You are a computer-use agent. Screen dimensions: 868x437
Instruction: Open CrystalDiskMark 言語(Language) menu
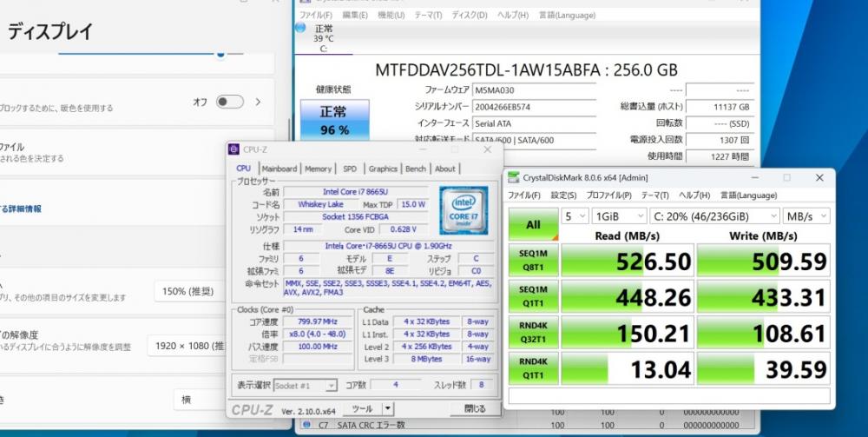pos(748,195)
